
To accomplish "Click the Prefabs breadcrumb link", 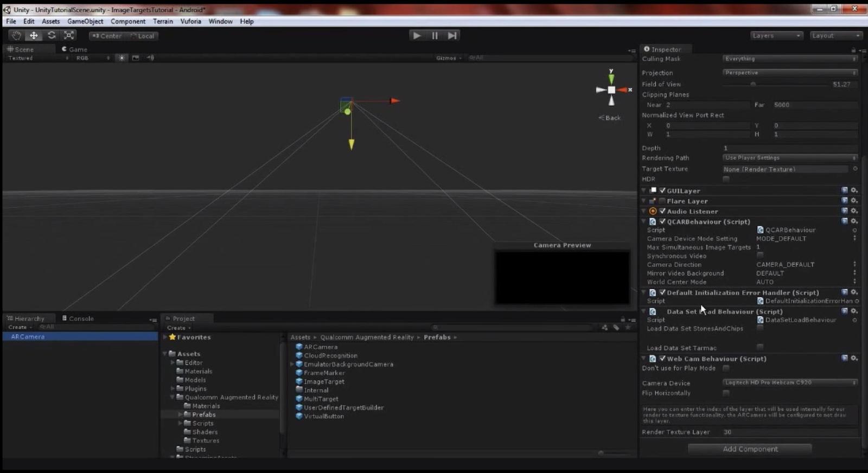I will pyautogui.click(x=437, y=337).
